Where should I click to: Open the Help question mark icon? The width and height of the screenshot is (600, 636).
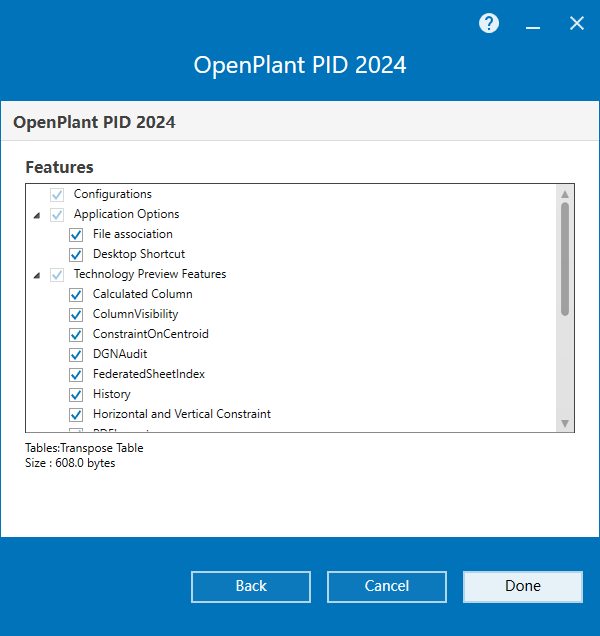pos(489,23)
